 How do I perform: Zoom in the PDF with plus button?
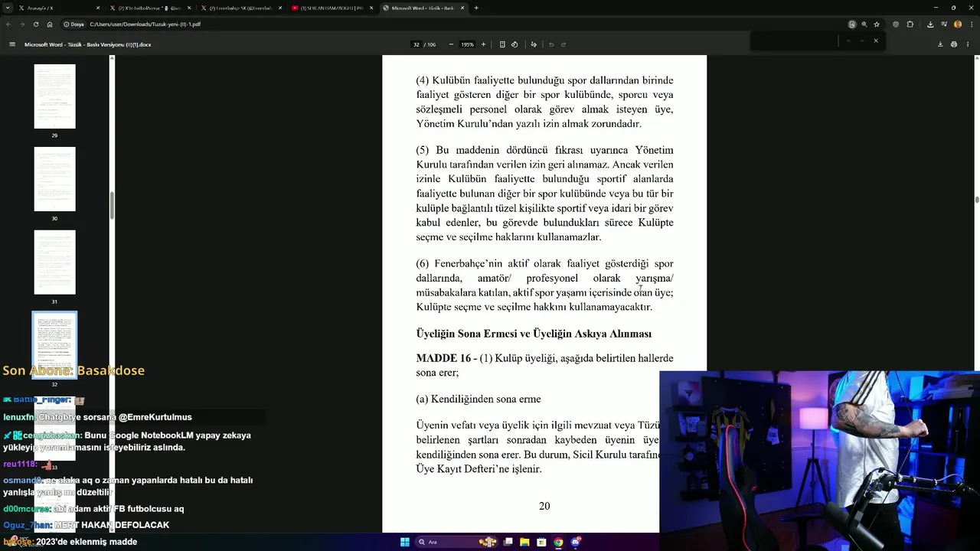click(x=483, y=44)
